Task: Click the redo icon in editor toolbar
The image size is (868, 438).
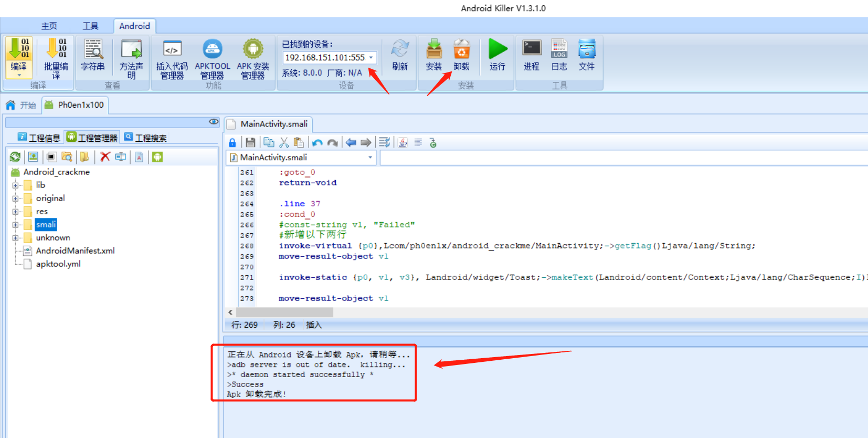Action: tap(332, 142)
